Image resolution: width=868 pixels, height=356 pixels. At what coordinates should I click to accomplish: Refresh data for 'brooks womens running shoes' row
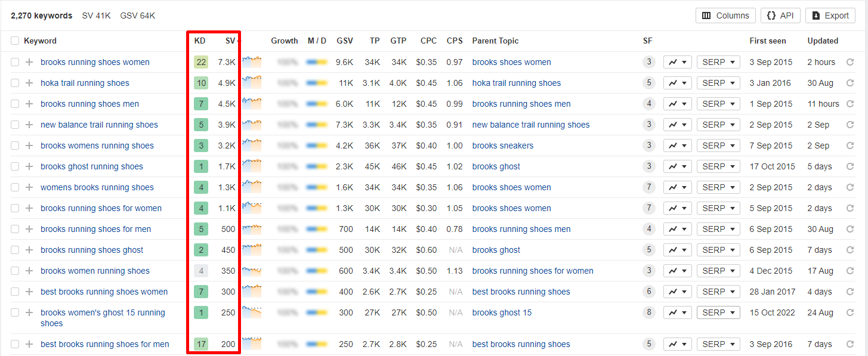click(x=850, y=146)
